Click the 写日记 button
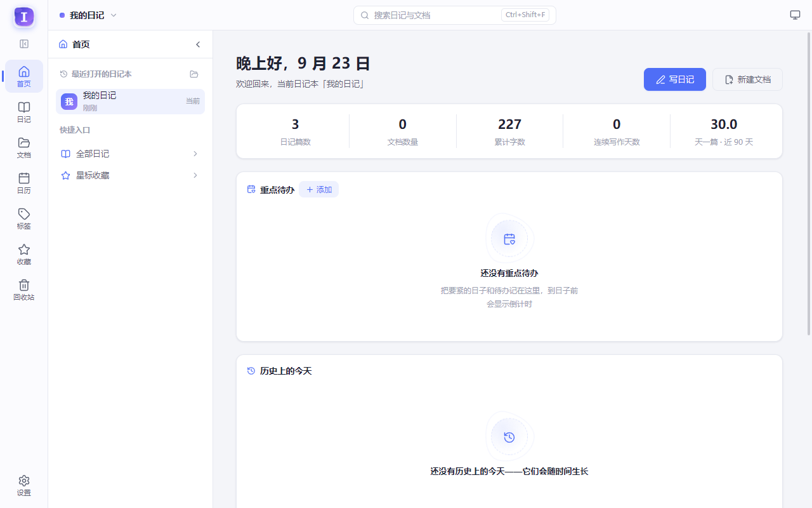Viewport: 812px width, 508px height. click(x=675, y=79)
